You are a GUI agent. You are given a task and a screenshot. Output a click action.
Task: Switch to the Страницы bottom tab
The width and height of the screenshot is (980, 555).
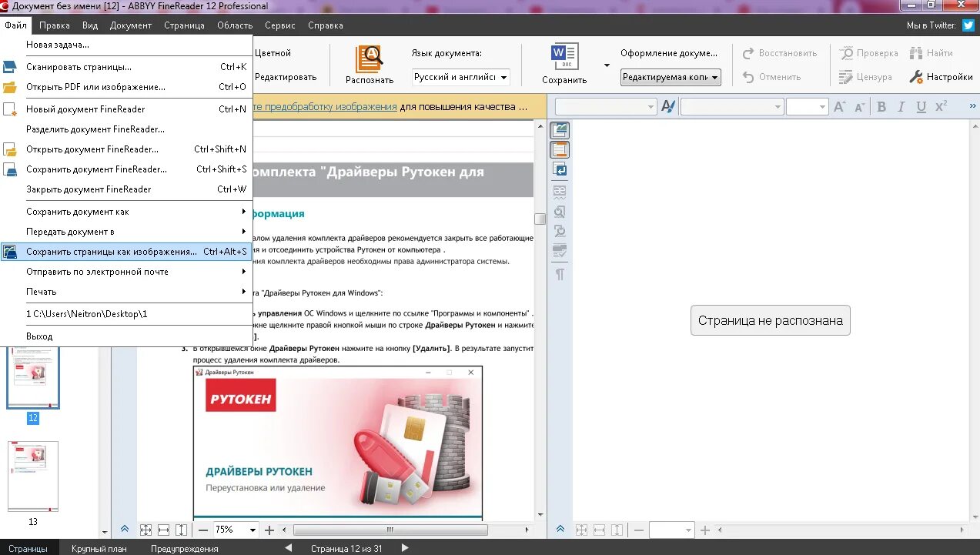point(28,549)
